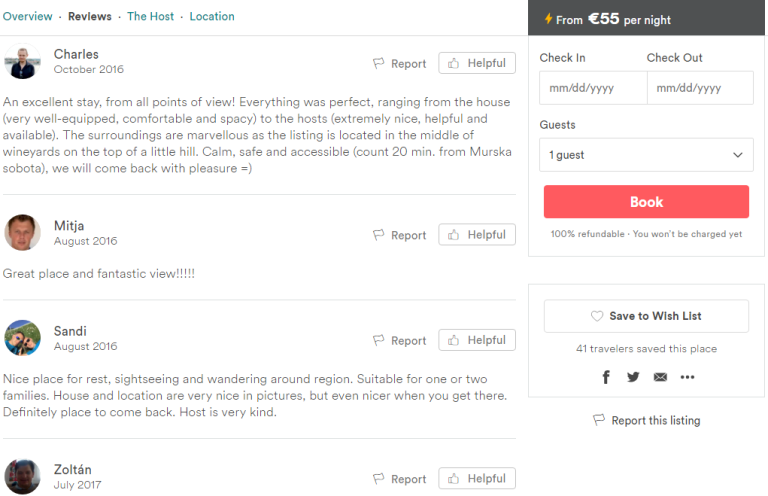This screenshot has height=496, width=768.
Task: Share listing via Twitter bird icon
Action: point(633,377)
